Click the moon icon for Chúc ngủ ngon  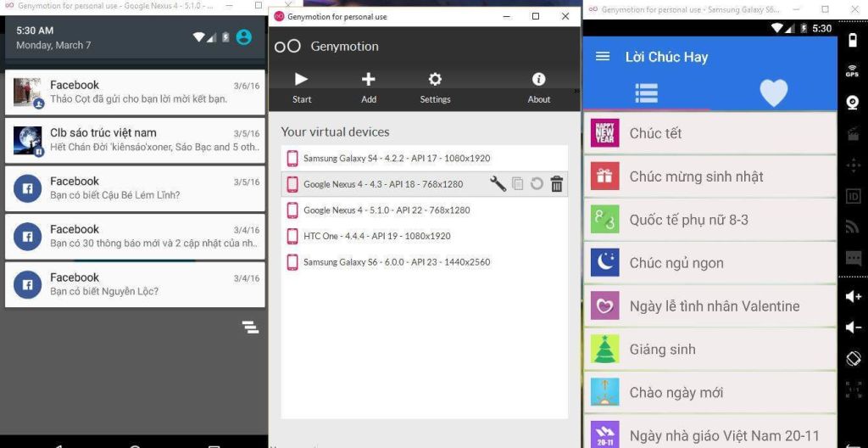[604, 263]
